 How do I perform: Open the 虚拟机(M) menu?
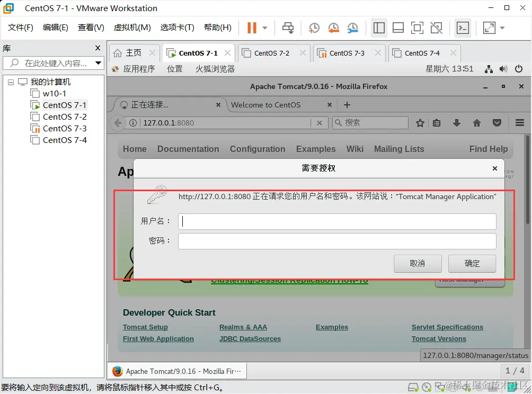coord(132,28)
